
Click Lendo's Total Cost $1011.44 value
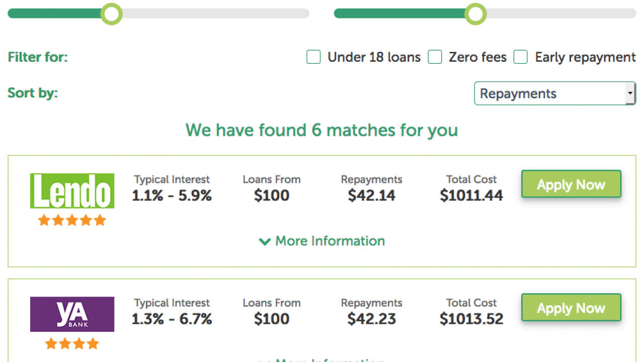[471, 196]
